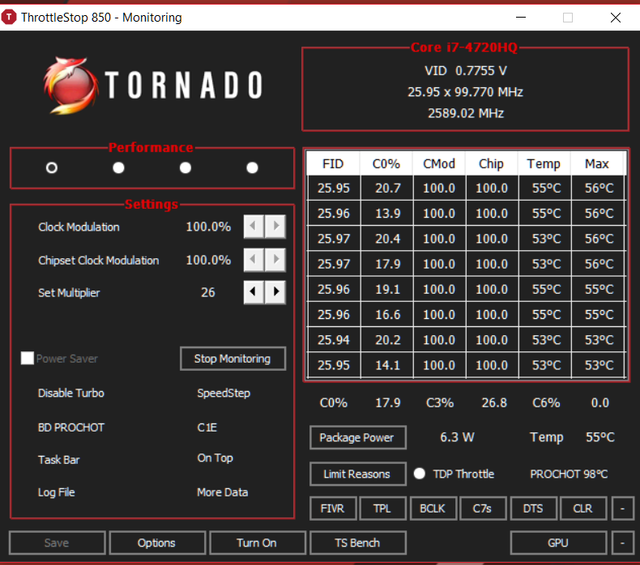Toggle the BD PROCHOT option

point(71,427)
